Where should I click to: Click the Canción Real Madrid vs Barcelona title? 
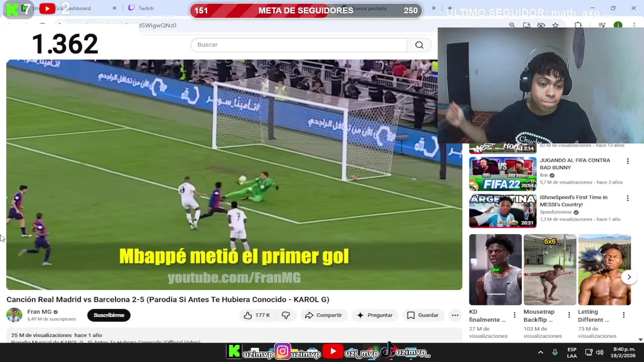click(x=168, y=300)
